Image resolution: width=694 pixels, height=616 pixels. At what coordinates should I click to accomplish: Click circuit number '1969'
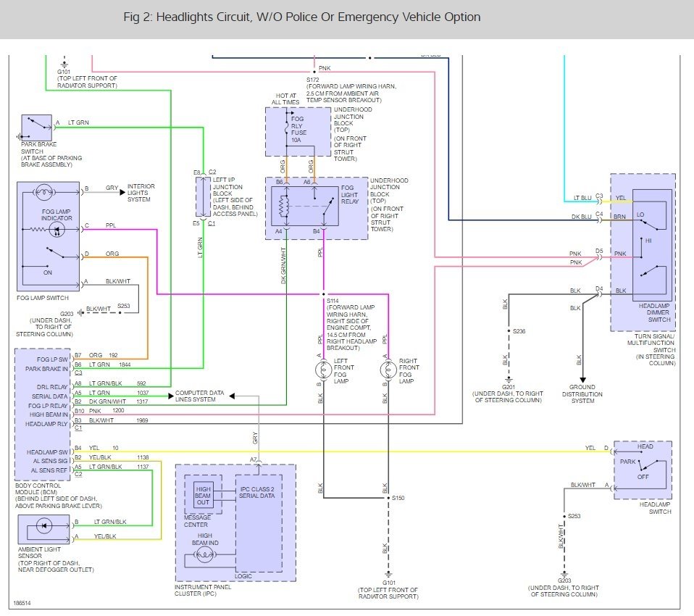click(142, 420)
